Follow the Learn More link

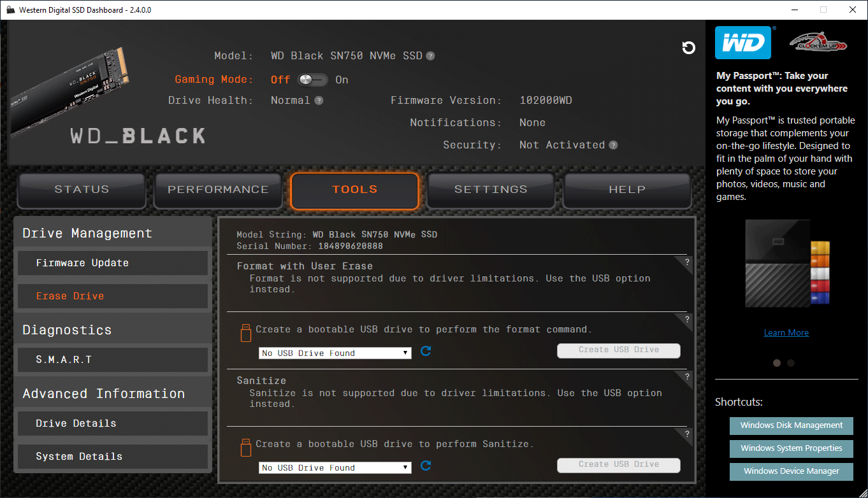pyautogui.click(x=786, y=332)
